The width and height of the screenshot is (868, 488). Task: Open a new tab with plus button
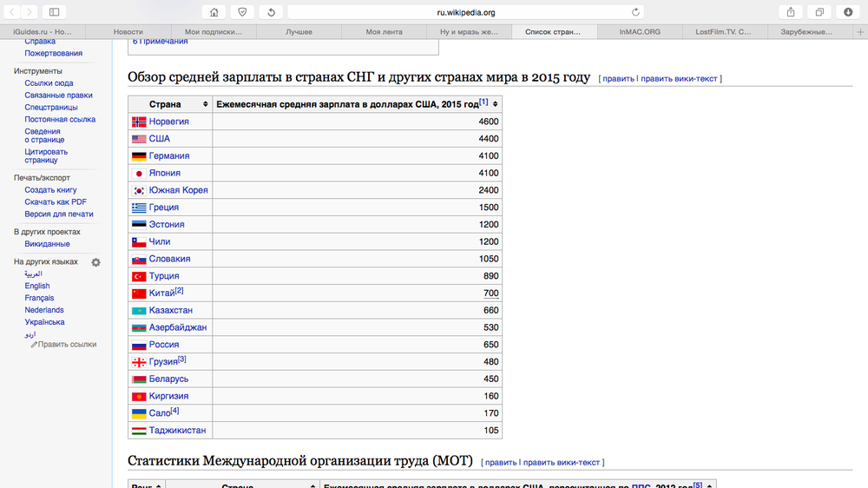tap(860, 32)
